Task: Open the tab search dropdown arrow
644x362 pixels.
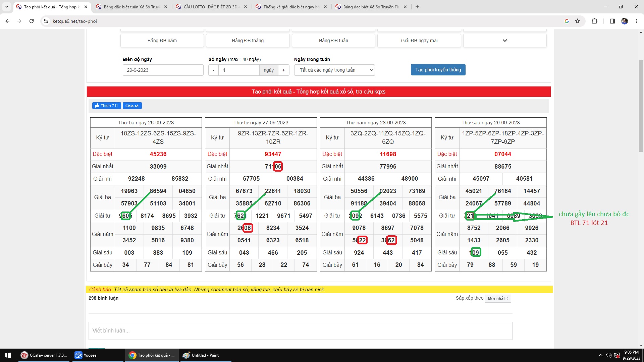Action: click(6, 7)
